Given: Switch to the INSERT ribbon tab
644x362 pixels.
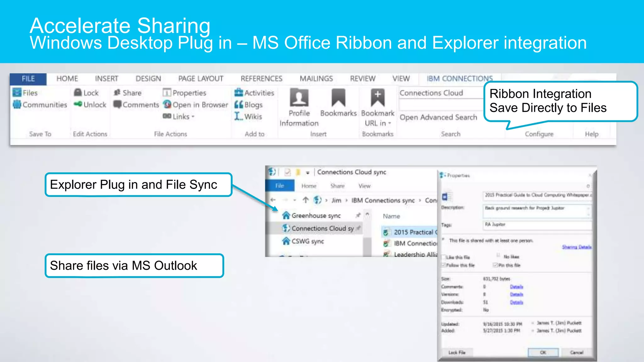Looking at the screenshot, I should pos(107,79).
